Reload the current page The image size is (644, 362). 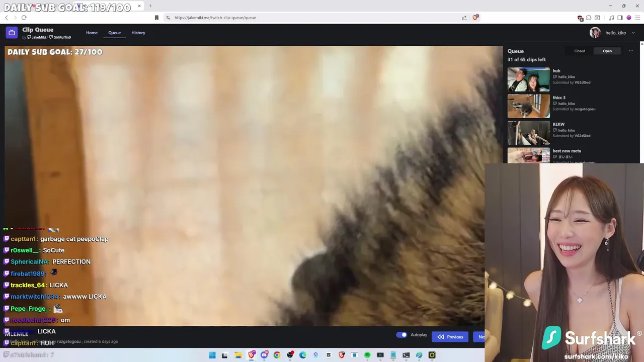click(x=24, y=18)
